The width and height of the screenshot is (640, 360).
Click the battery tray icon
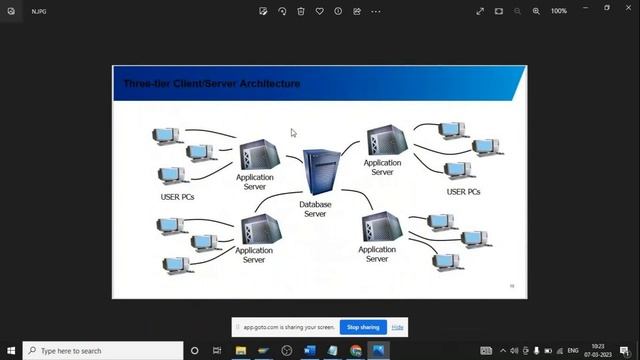[x=548, y=351]
